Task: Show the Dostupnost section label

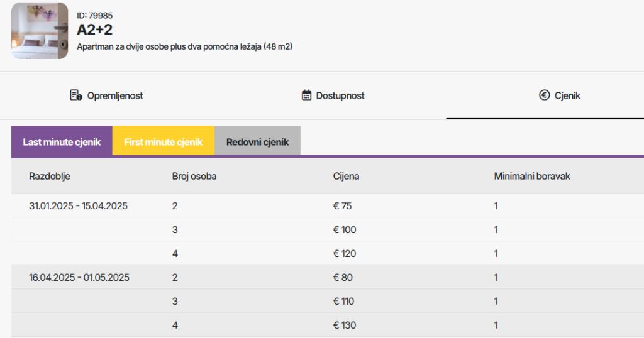Action: pos(340,95)
